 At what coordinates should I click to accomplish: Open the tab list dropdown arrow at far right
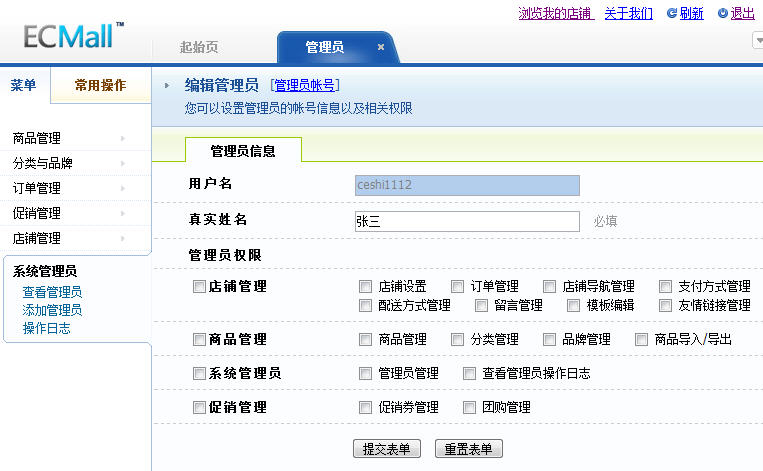[757, 41]
